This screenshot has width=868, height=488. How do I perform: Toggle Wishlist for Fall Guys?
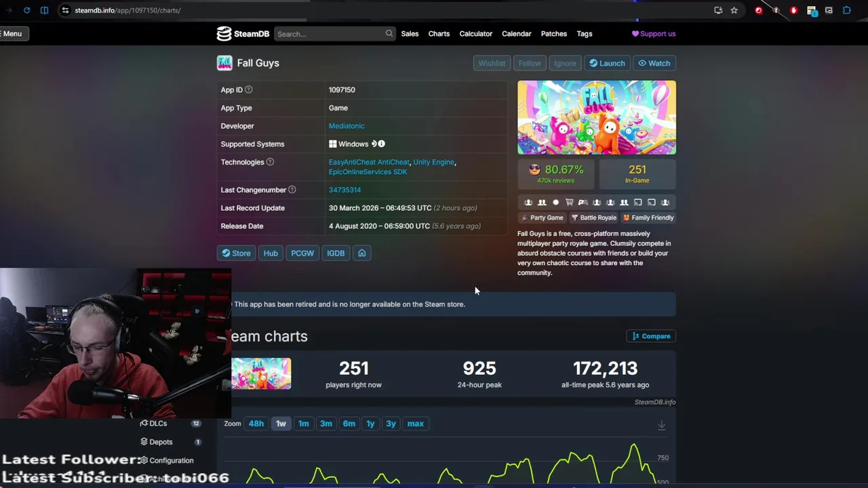click(492, 63)
